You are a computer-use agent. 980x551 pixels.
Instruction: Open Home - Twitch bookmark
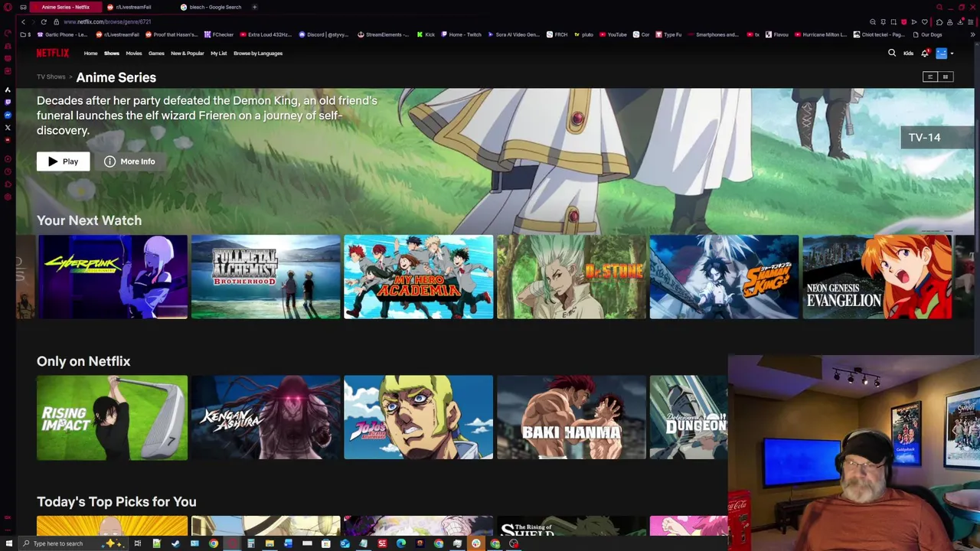coord(462,34)
